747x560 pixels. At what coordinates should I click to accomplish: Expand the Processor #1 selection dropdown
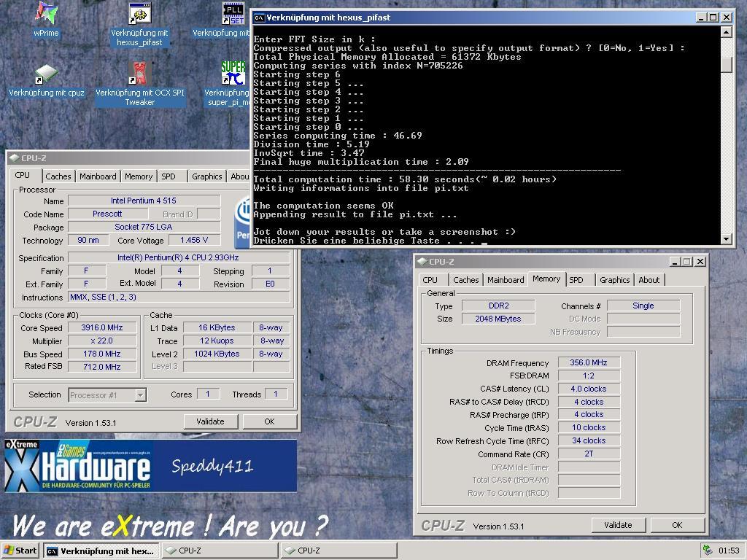[x=140, y=394]
